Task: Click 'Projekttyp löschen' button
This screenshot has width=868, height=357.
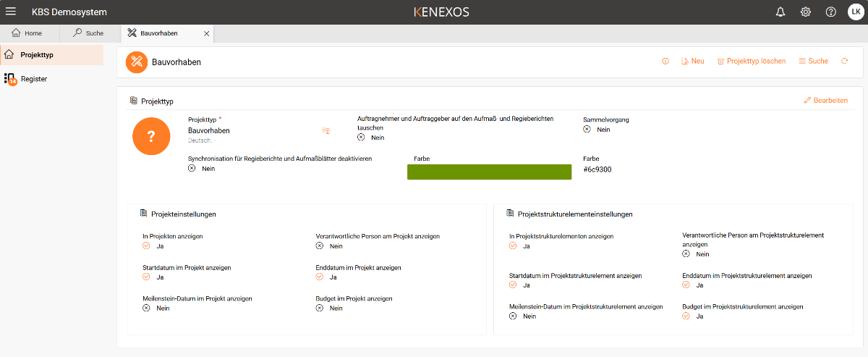Action: [x=751, y=62]
